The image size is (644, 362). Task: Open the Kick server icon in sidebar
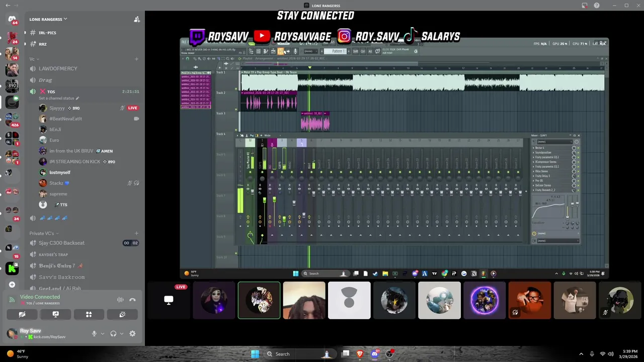[12, 268]
